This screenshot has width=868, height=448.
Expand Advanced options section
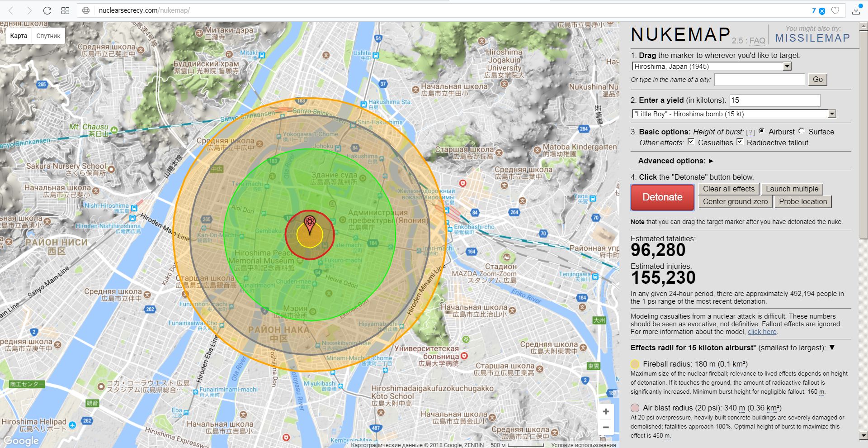[x=675, y=161]
